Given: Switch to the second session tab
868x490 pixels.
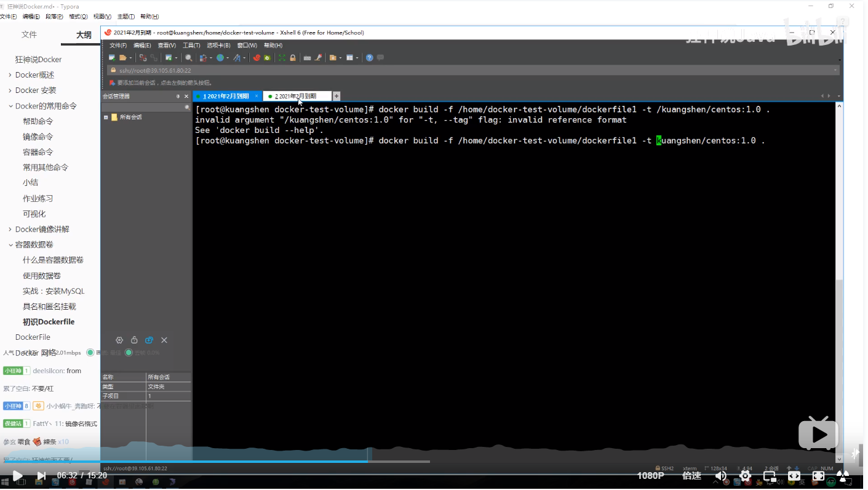Looking at the screenshot, I should [297, 96].
